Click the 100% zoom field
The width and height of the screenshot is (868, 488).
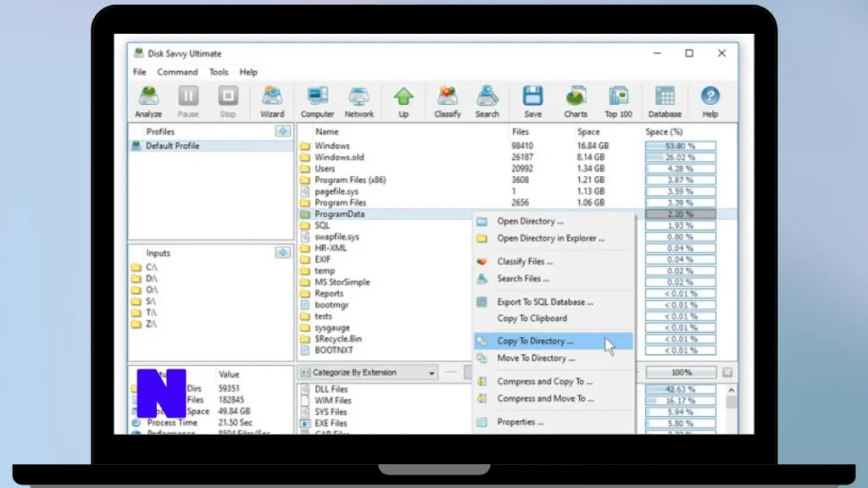point(682,373)
